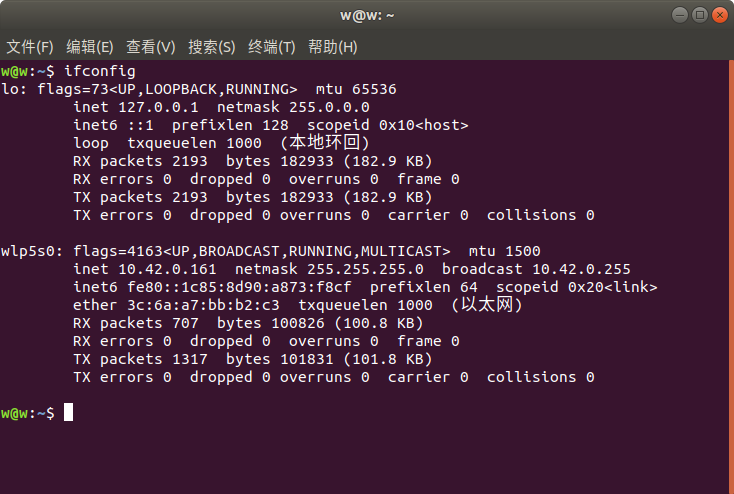Click broadcast address 10.42.0.255
Viewport: 734px width, 494px height.
pos(581,269)
